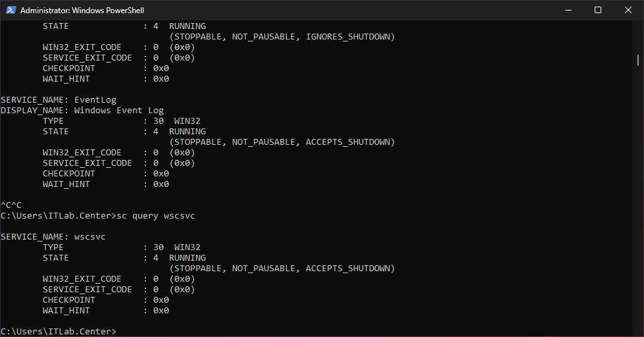Click the scrollbar track below the thumb
This screenshot has height=337, width=644.
638,197
